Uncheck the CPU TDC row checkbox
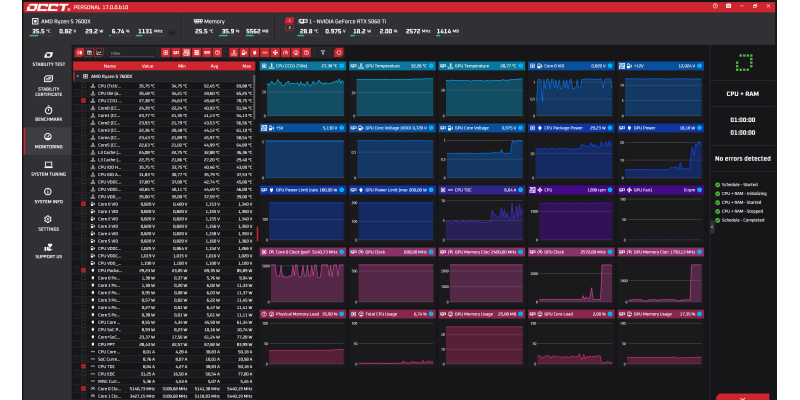This screenshot has height=400, width=800. [83, 366]
